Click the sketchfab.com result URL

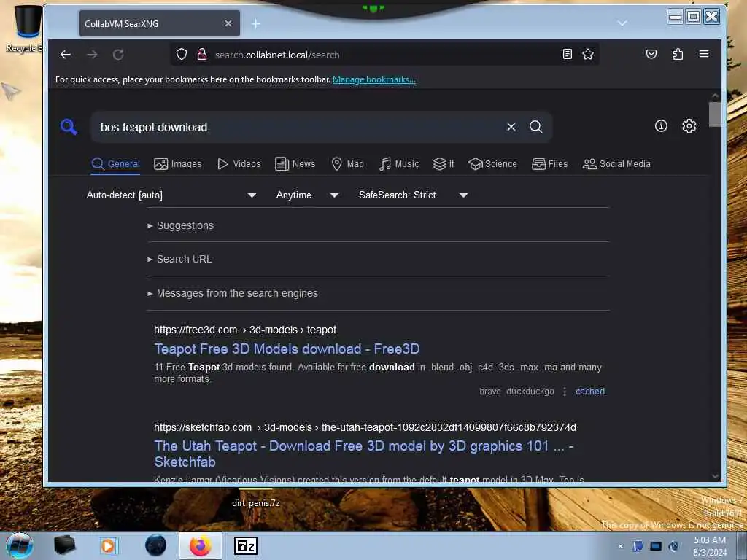(365, 427)
